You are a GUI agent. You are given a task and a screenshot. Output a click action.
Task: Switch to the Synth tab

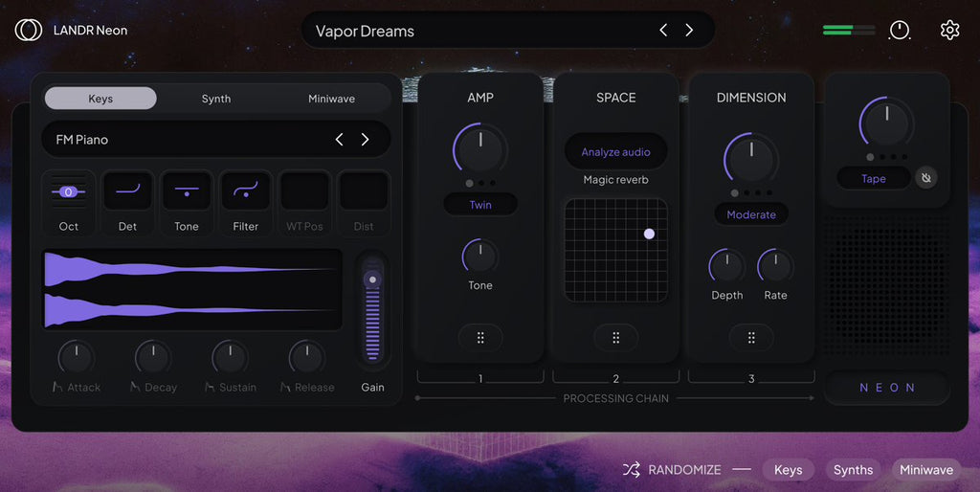click(216, 99)
